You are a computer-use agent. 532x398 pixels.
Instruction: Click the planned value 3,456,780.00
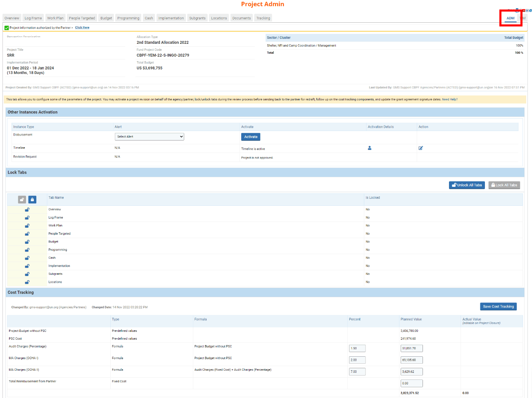click(409, 331)
